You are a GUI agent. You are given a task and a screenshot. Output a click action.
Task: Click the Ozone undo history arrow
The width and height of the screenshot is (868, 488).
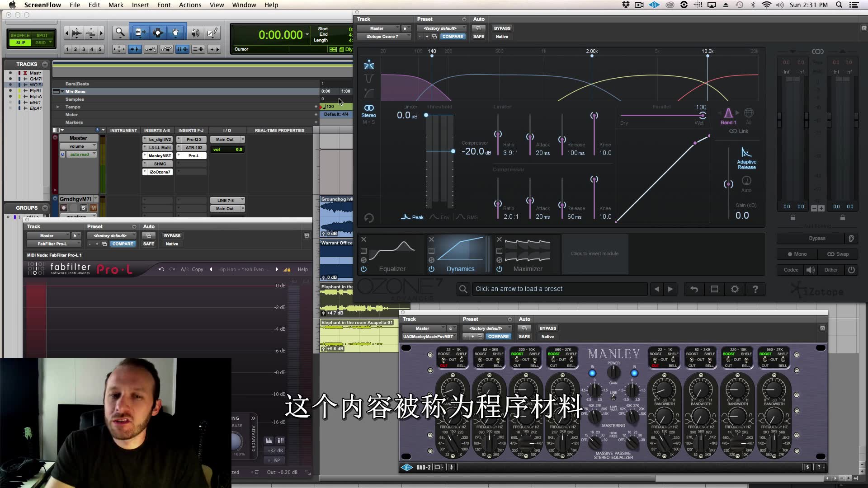[x=694, y=289]
